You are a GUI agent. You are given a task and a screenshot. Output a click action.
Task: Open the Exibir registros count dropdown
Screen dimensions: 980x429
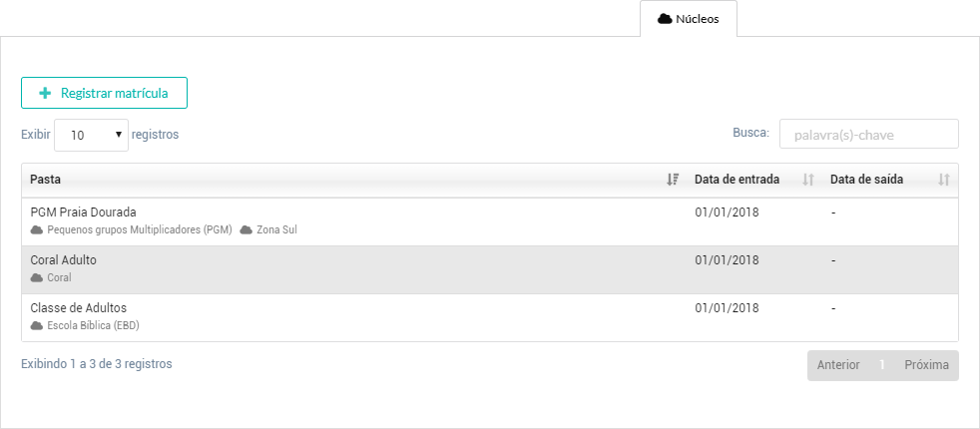91,135
